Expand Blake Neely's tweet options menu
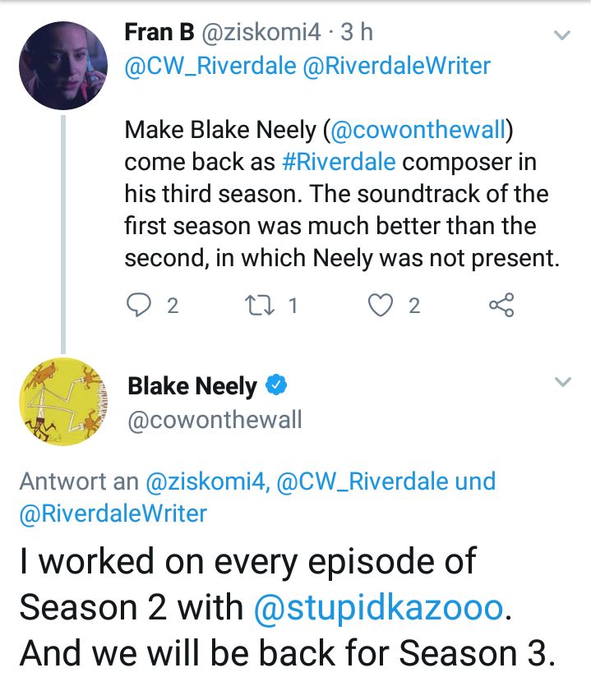 click(x=562, y=383)
